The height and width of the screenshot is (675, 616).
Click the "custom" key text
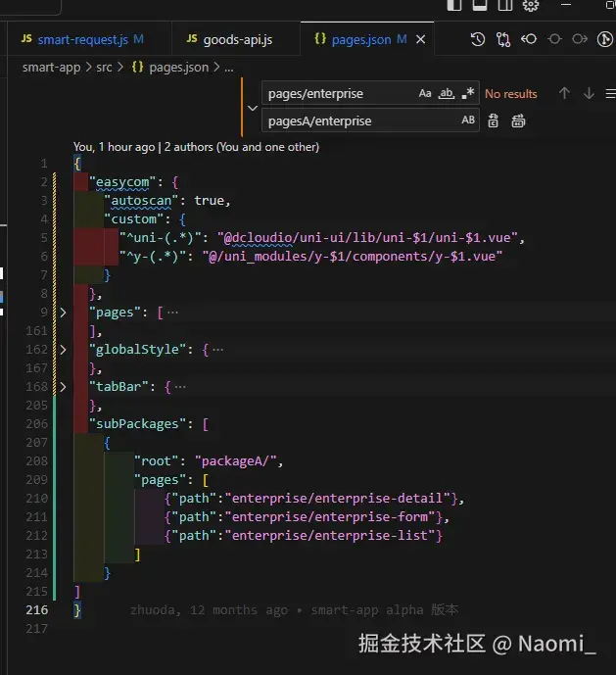tap(134, 219)
